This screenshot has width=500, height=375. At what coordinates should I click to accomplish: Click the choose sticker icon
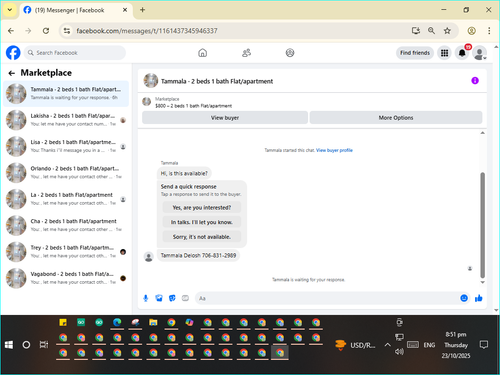click(x=172, y=298)
